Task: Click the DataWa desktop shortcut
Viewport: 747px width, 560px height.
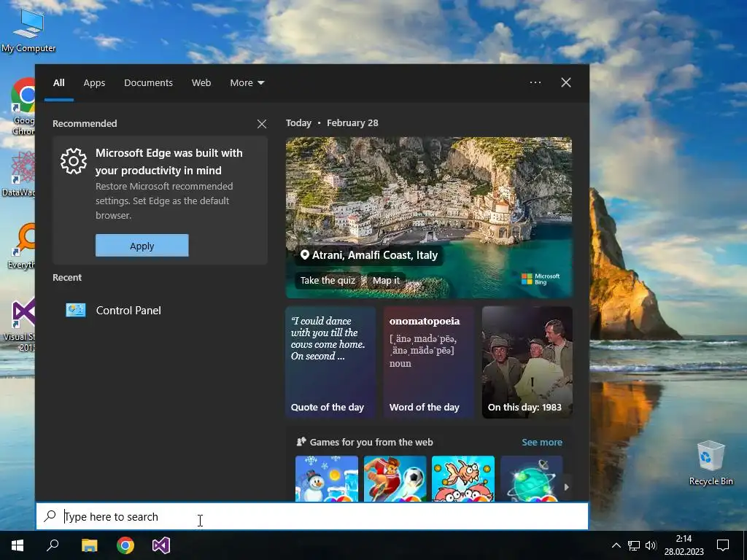Action: coord(18,174)
